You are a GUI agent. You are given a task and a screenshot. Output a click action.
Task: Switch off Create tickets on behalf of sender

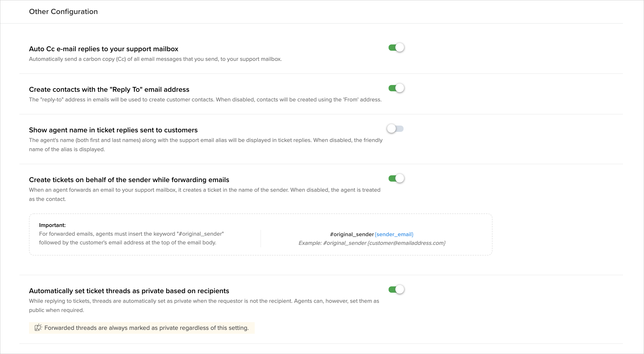(x=396, y=178)
